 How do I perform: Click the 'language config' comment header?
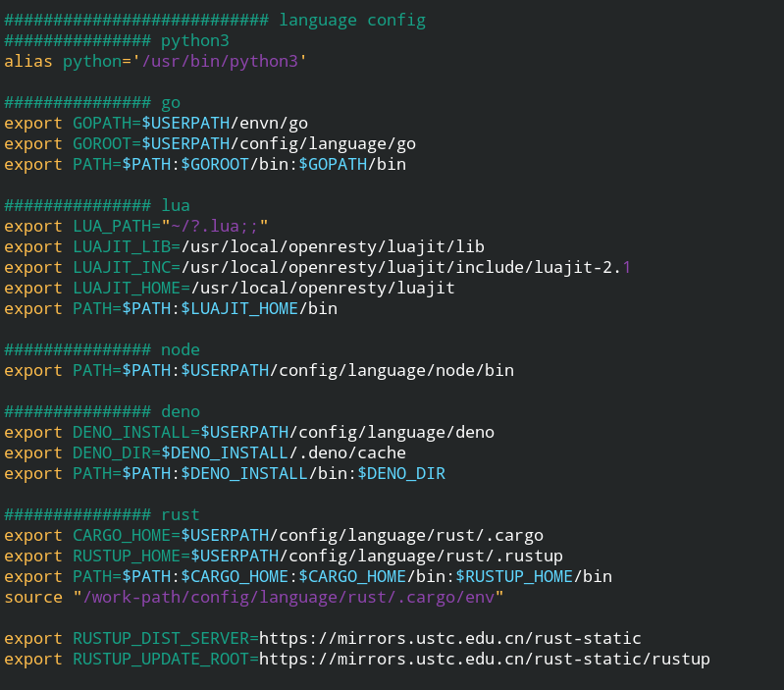pos(215,21)
